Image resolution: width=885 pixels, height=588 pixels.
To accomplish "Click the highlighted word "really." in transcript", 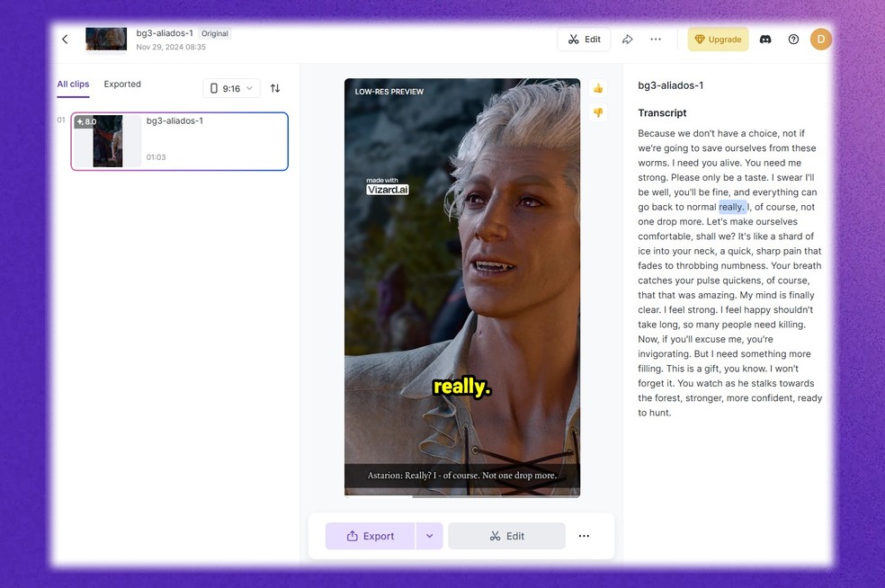I will 732,207.
